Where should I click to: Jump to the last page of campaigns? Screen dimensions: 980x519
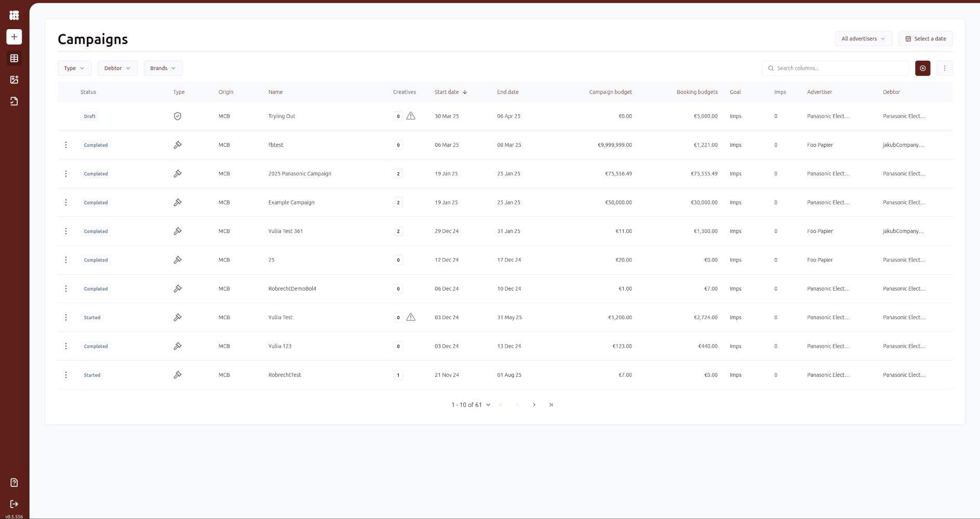(x=551, y=405)
